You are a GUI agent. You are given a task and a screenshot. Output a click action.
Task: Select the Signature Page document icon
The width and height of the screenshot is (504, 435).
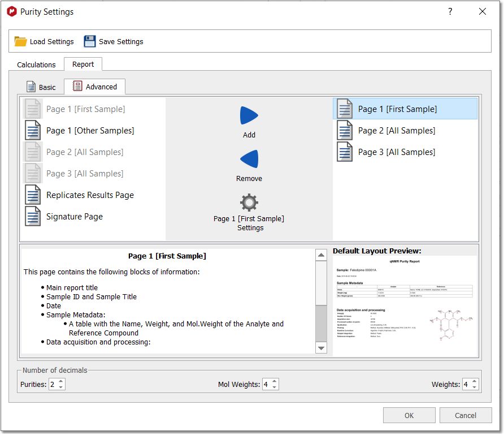pyautogui.click(x=33, y=217)
